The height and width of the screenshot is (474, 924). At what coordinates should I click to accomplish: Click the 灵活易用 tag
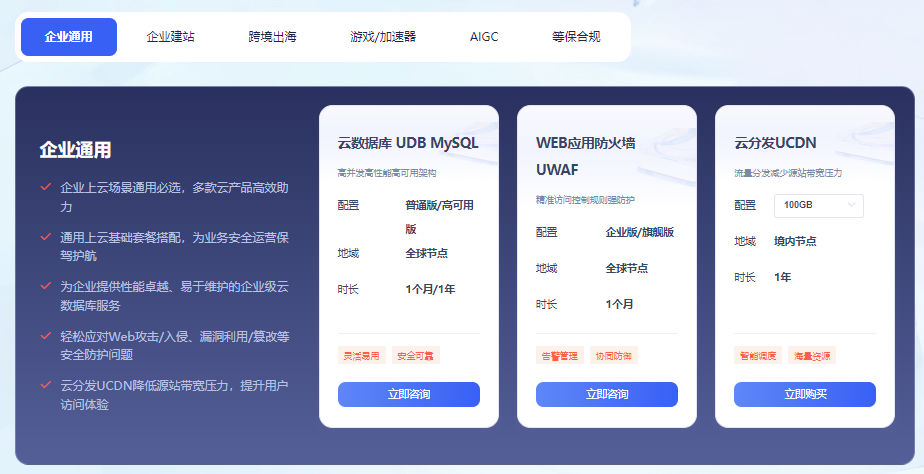coord(362,356)
